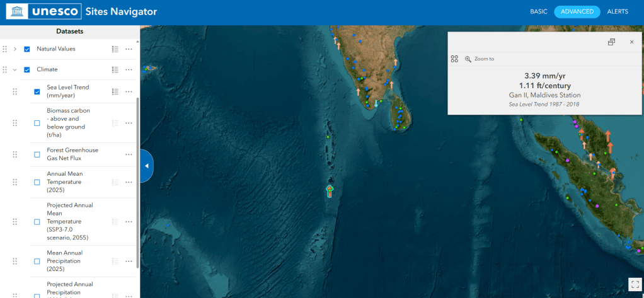Dock the sea level popup window

(x=611, y=42)
